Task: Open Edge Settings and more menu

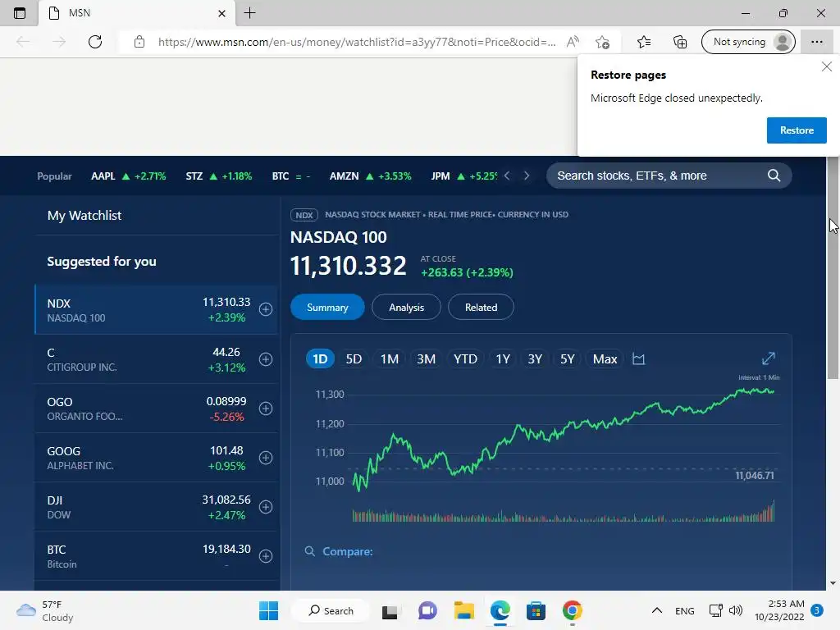Action: [x=816, y=42]
